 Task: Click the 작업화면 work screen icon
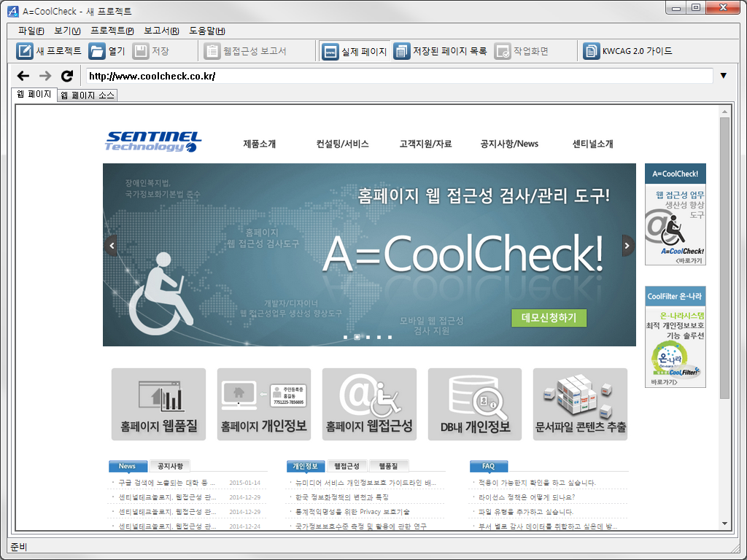coord(503,51)
